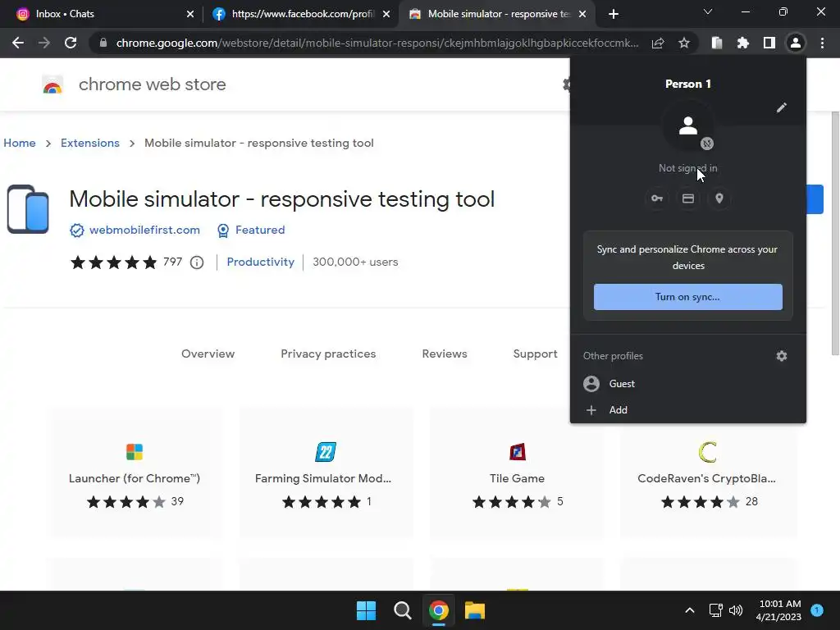Viewport: 840px width, 630px height.
Task: Open manage profiles gear icon
Action: (782, 356)
